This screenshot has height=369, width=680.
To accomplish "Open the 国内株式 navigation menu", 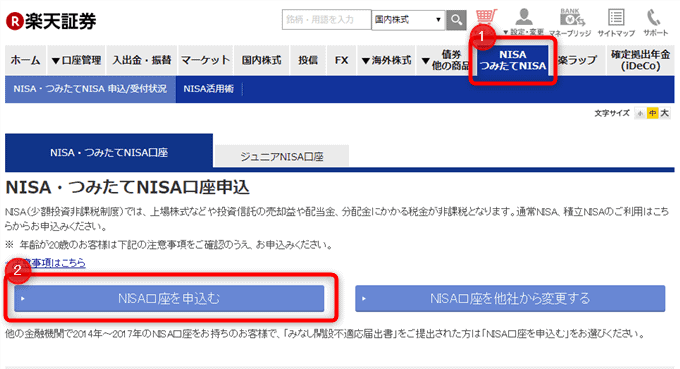I will (x=262, y=60).
